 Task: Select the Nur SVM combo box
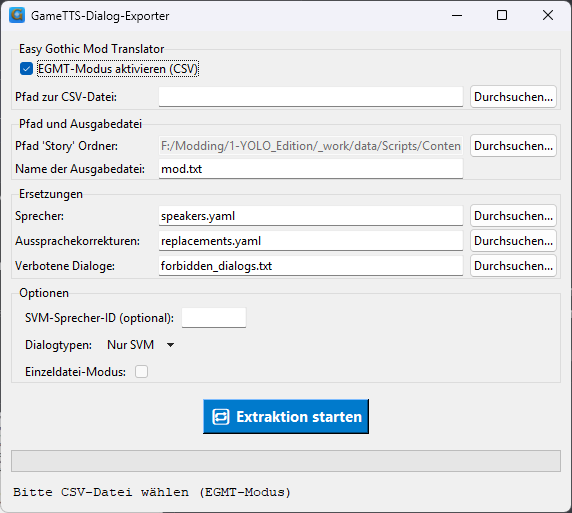point(140,345)
